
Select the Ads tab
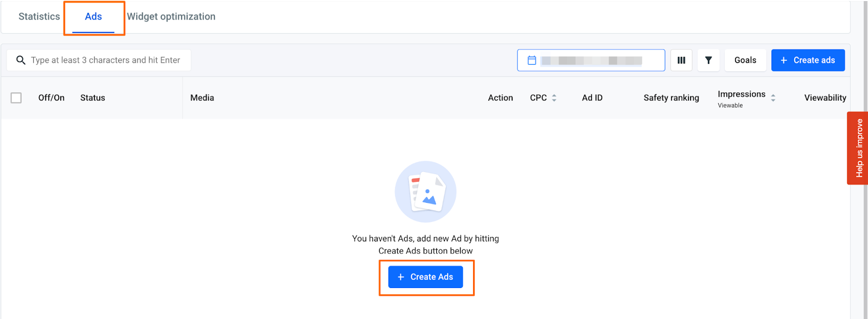coord(93,16)
